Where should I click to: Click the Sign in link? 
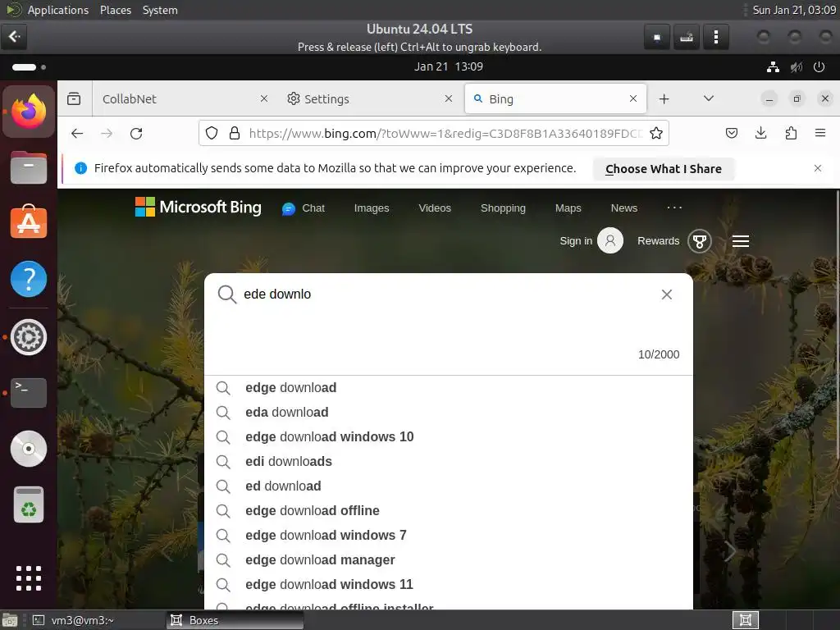coord(576,241)
